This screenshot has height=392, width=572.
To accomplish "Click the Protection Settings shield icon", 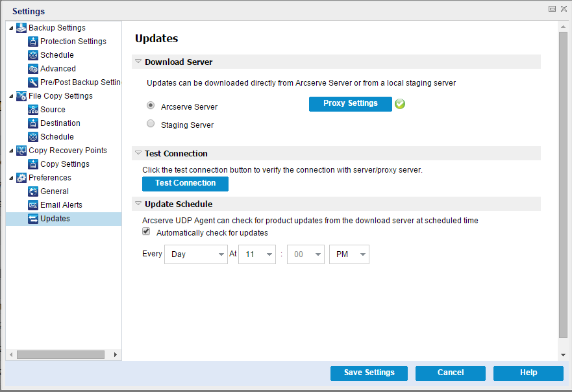I will [x=32, y=41].
